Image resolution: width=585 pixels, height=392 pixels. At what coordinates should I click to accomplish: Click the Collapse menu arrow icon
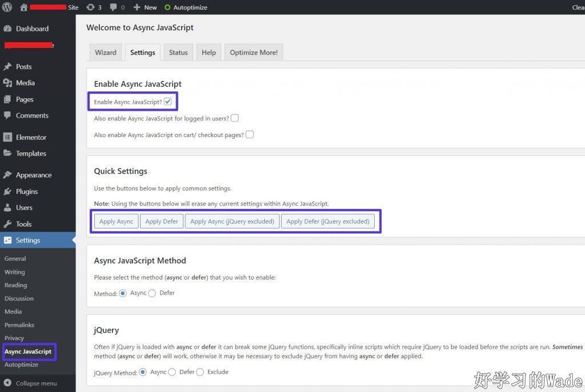click(x=7, y=383)
